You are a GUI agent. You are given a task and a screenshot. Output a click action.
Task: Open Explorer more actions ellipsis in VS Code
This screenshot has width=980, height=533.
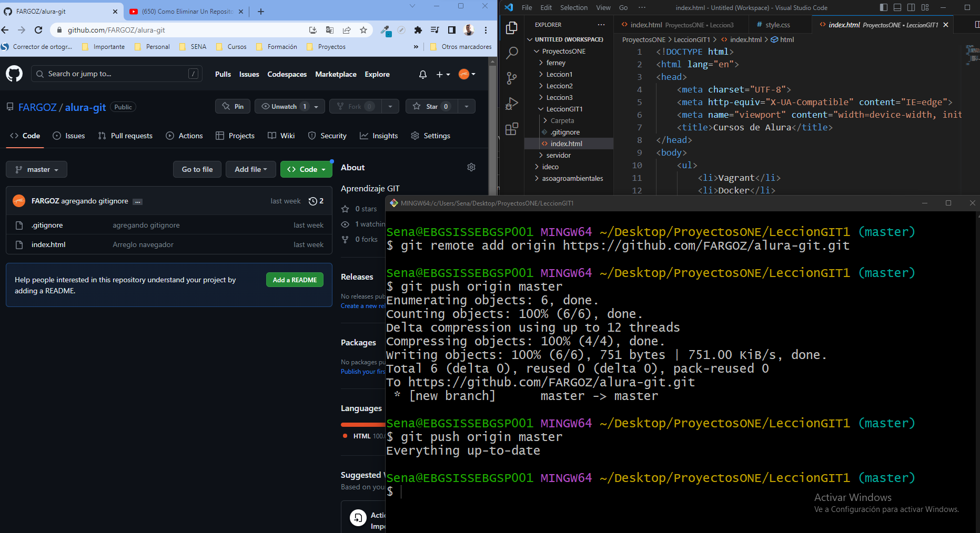point(601,25)
